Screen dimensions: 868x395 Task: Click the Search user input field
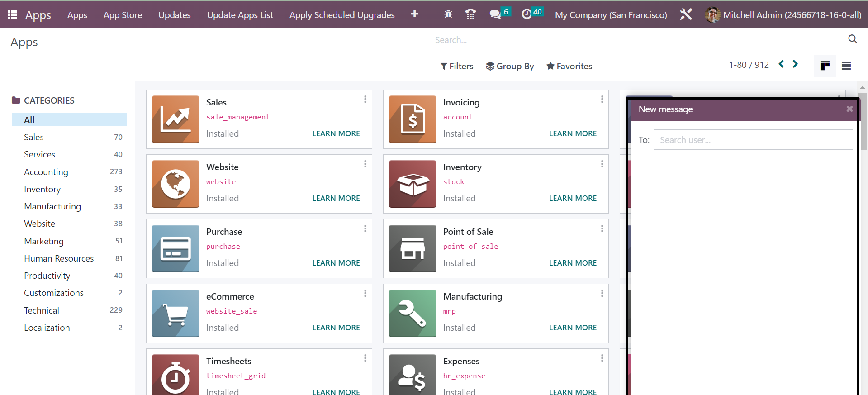(753, 140)
